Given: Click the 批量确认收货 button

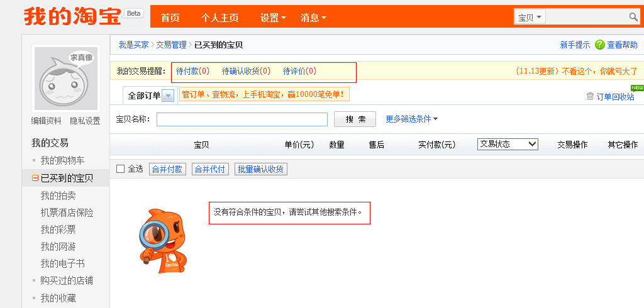Looking at the screenshot, I should point(261,169).
